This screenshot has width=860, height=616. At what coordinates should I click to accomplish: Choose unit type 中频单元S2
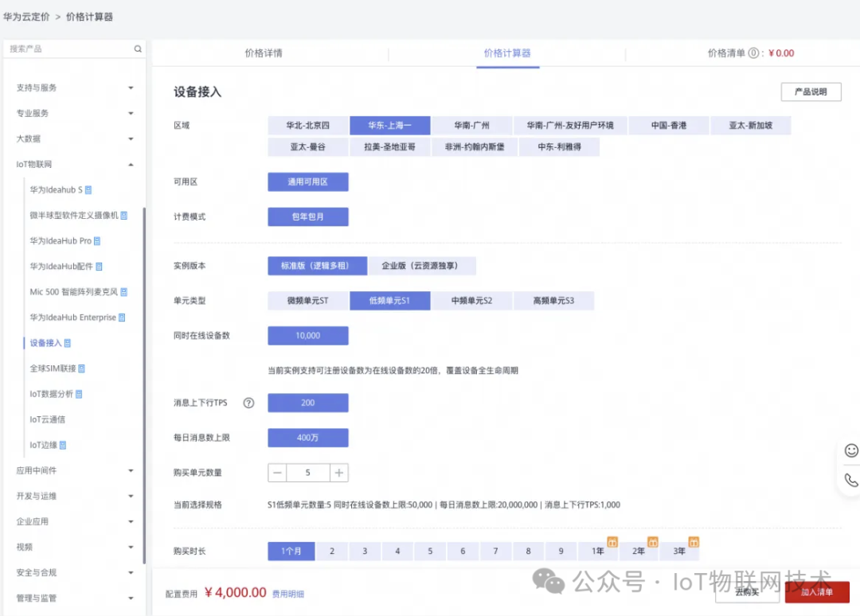[471, 301]
